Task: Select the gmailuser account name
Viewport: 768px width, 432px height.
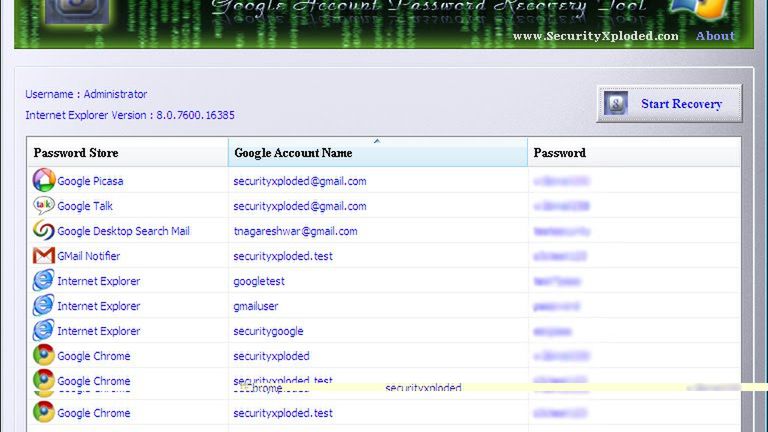Action: coord(256,306)
